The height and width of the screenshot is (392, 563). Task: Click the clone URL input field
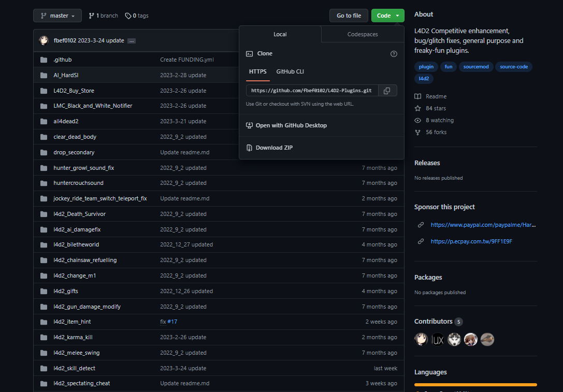coord(312,91)
